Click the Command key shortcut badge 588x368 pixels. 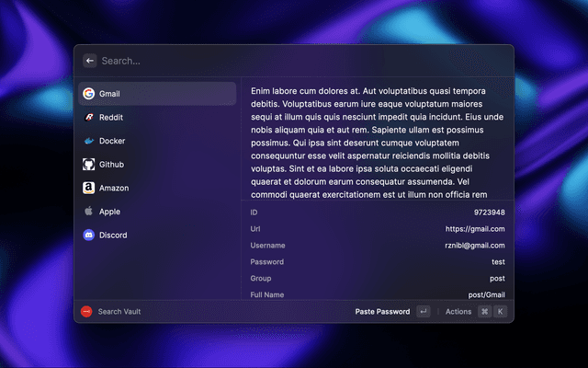tap(483, 312)
